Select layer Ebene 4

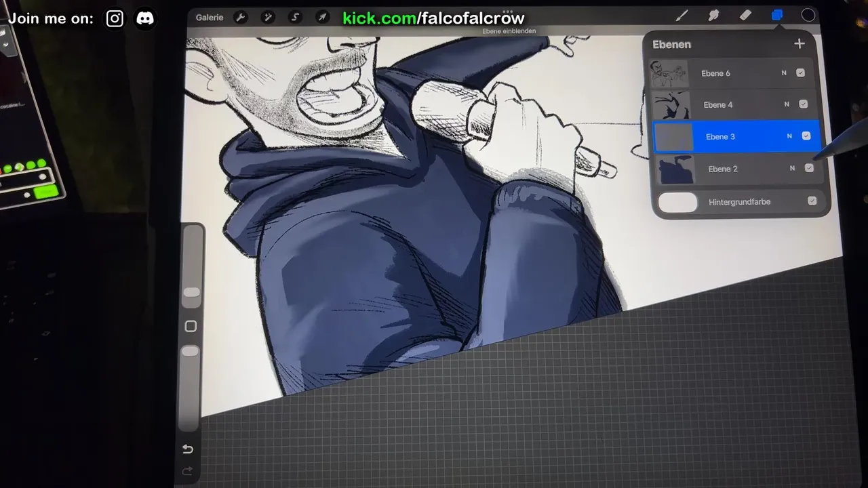[735, 104]
